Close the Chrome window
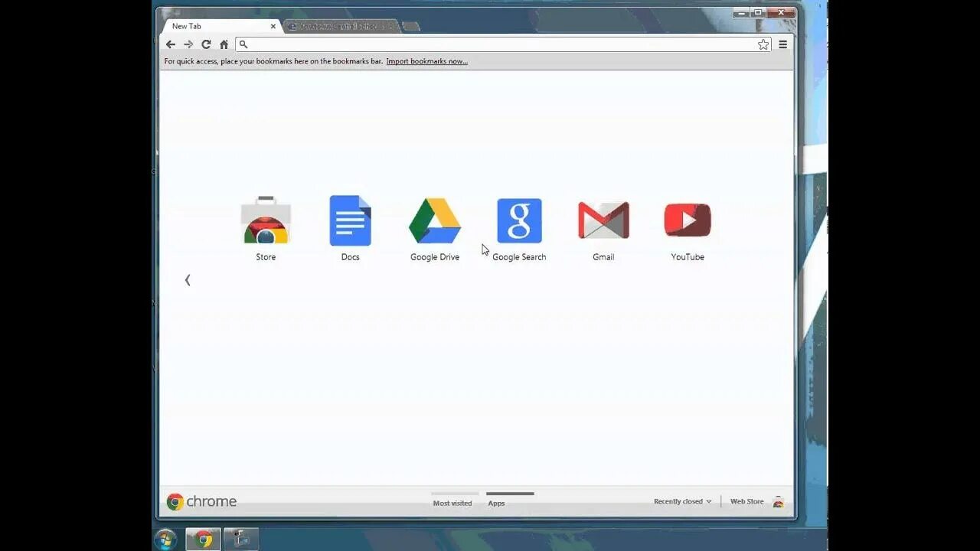This screenshot has width=980, height=551. click(x=781, y=13)
